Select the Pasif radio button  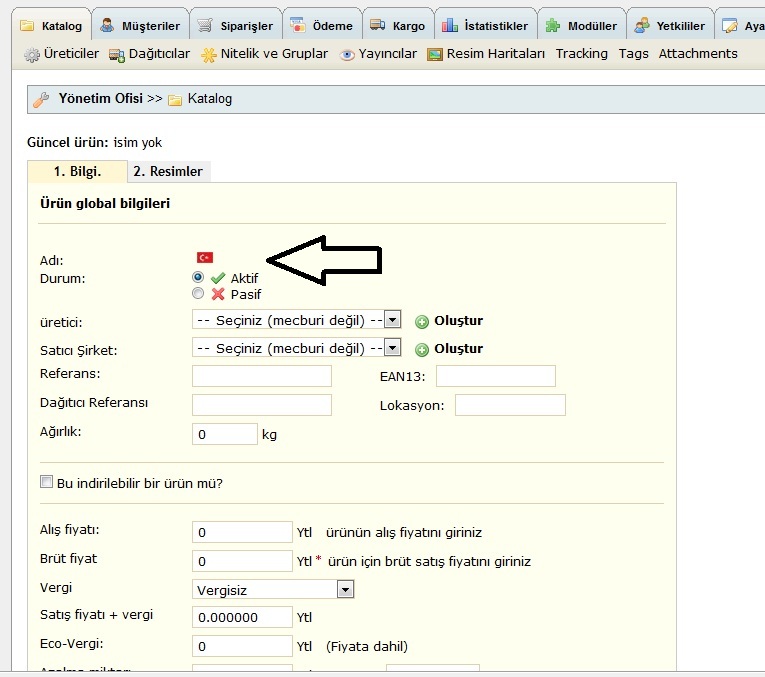(198, 293)
